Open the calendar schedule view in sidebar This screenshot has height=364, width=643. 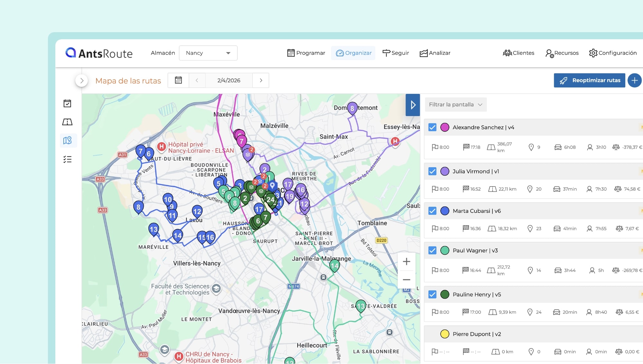pos(67,104)
